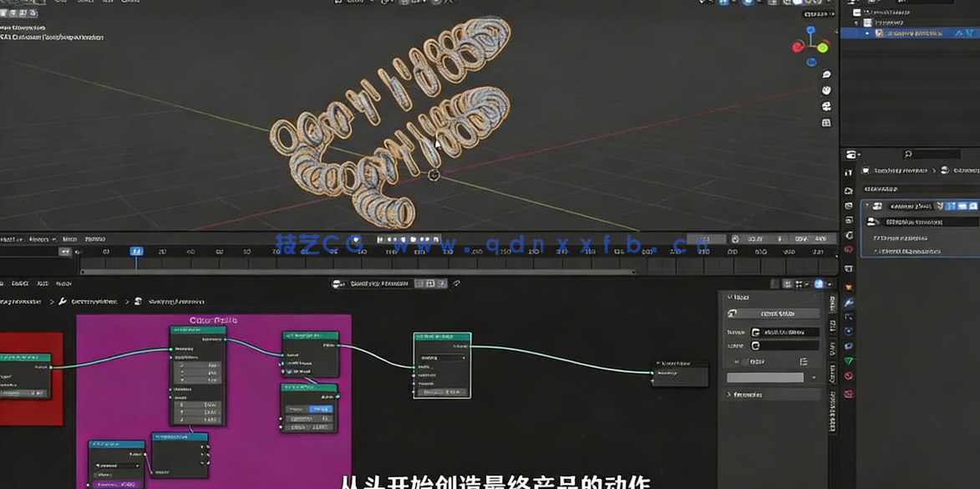Click the jump-to-end button in playback controls
The image size is (980, 489).
coord(434,239)
